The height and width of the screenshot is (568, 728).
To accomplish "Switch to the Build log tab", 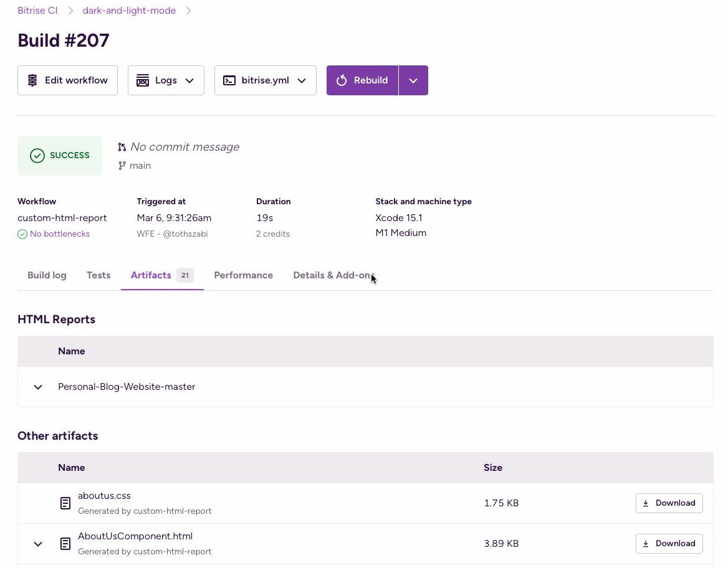I will (47, 275).
